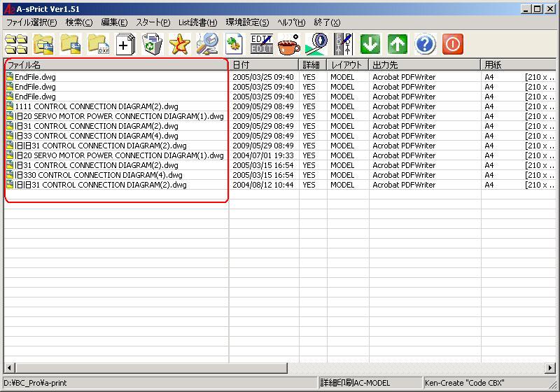Click the horizontal scrollbar left arrow
Viewport: 560px width, 392px height.
8,368
